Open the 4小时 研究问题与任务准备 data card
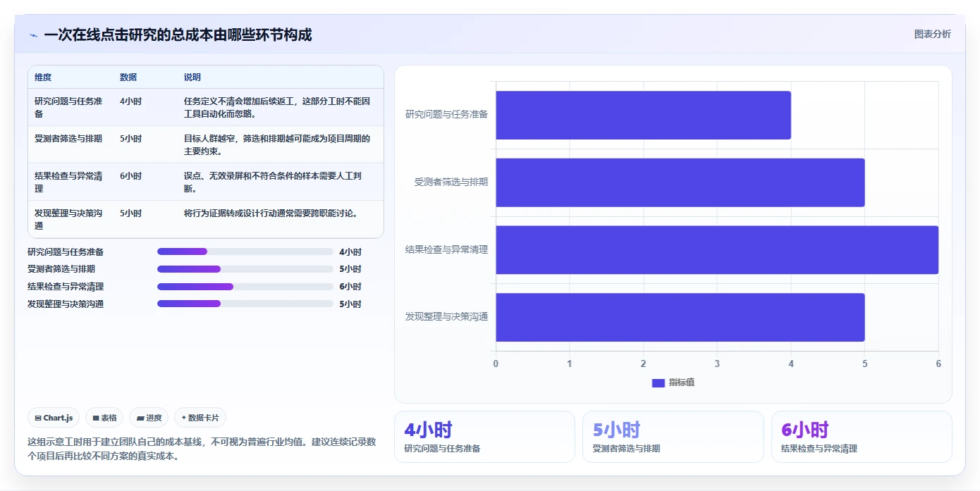 tap(484, 437)
